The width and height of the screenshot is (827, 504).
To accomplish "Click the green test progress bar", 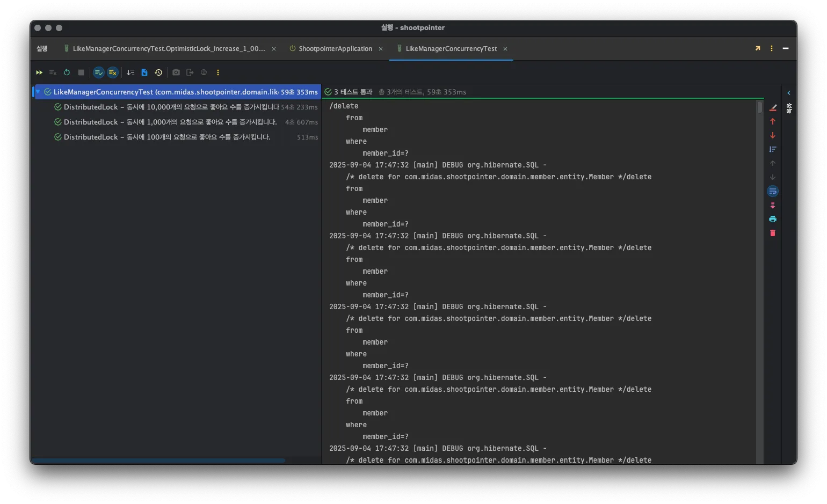I will 543,98.
